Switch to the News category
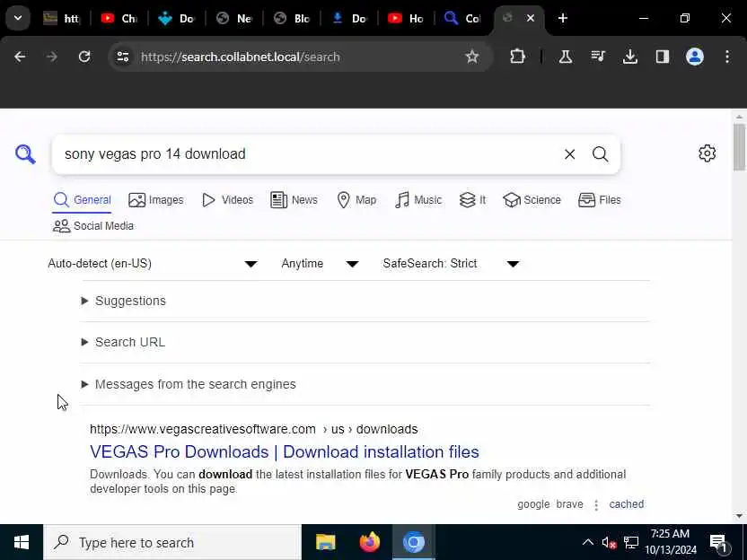 click(x=294, y=200)
